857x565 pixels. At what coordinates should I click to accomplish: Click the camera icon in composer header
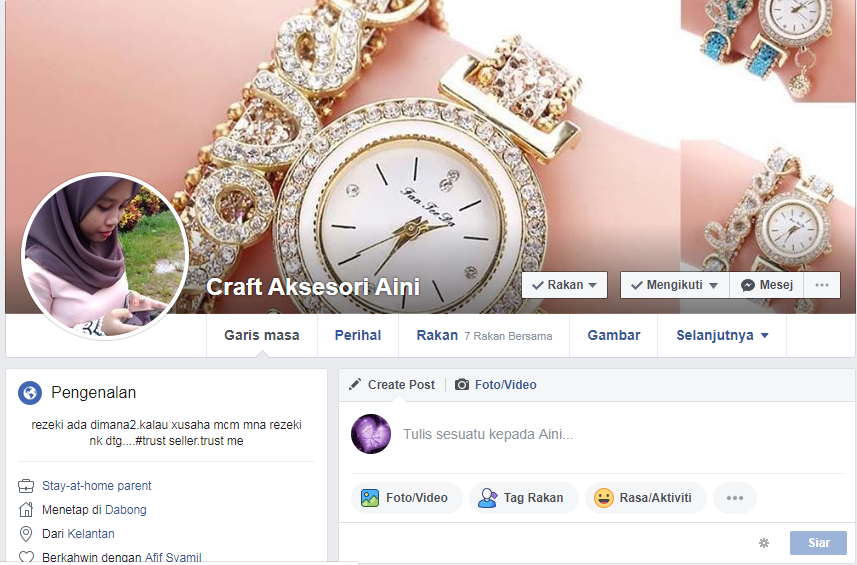click(x=462, y=385)
